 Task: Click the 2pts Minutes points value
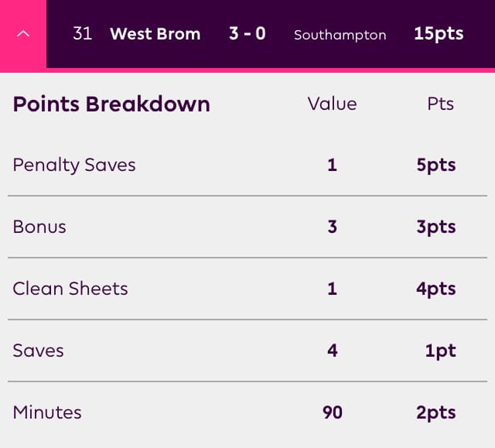[x=436, y=412]
